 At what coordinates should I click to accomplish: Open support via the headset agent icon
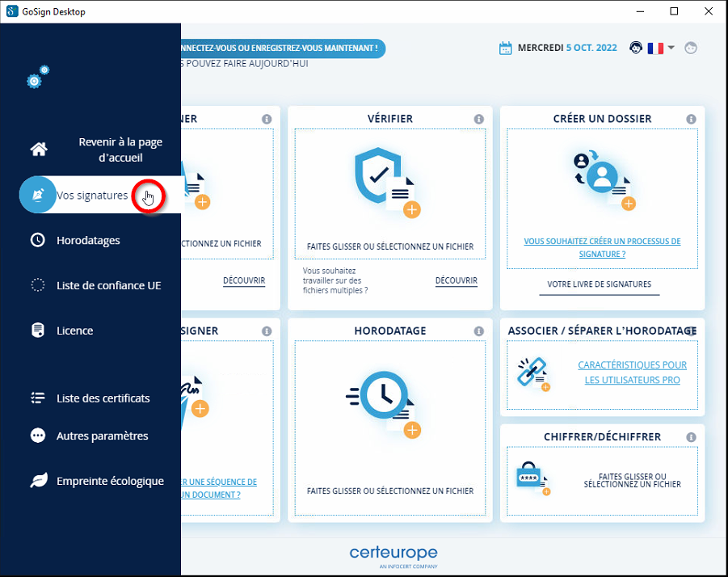point(636,48)
